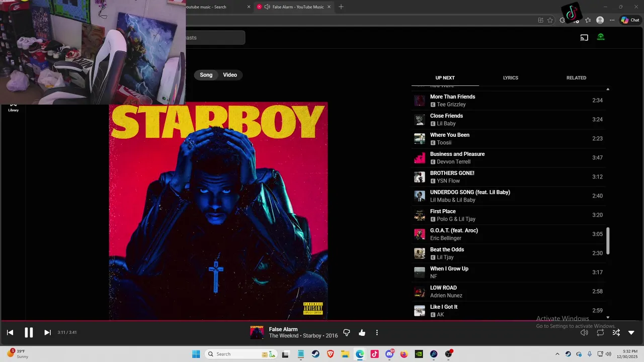This screenshot has height=362, width=644.
Task: Open Discord from the taskbar
Action: pyautogui.click(x=389, y=354)
